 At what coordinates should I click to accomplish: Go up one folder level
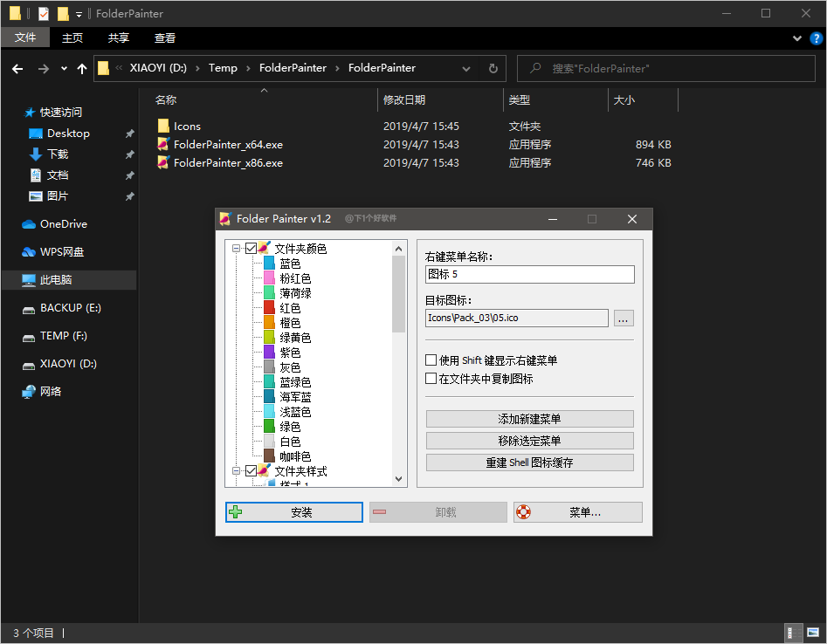pyautogui.click(x=82, y=69)
